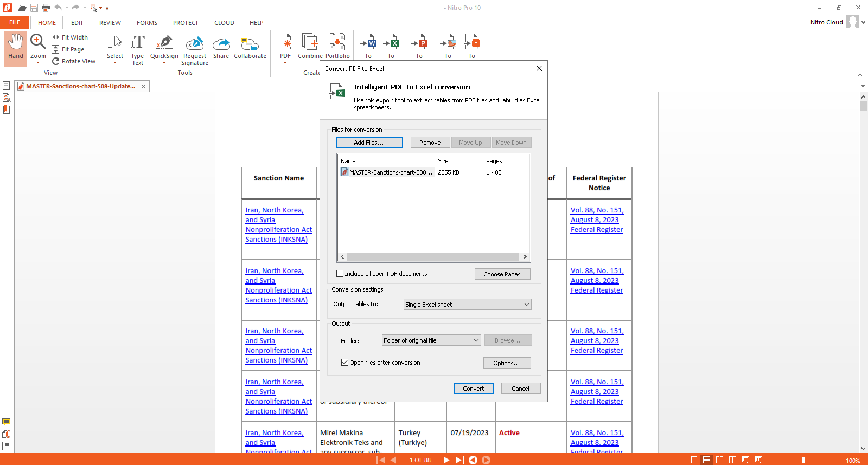Expand the Zoom tool dropdown arrow
This screenshot has height=465, width=868.
click(x=38, y=63)
